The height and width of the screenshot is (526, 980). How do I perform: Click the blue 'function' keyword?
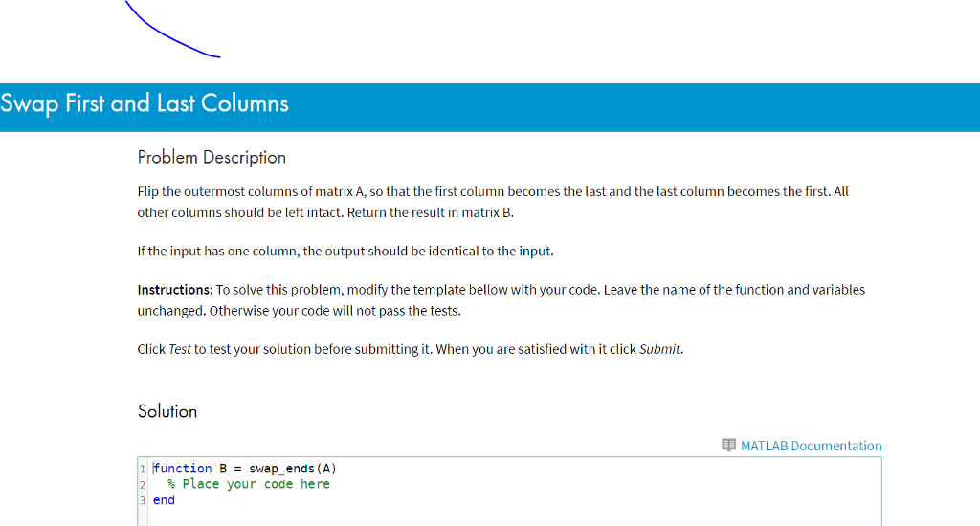(x=183, y=469)
